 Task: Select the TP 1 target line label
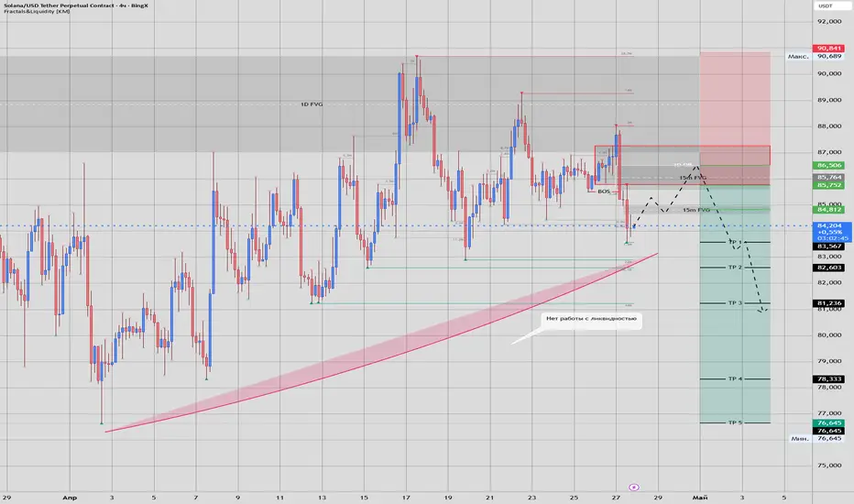click(735, 242)
